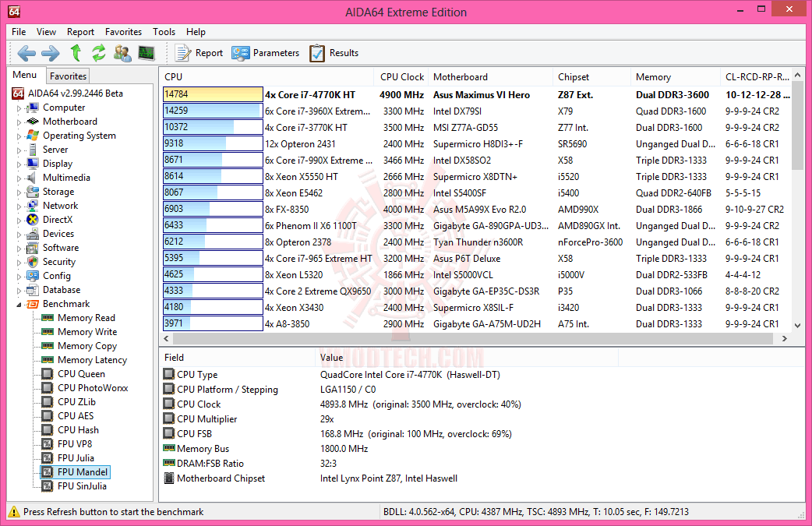Select the Config icon in tree
Viewport: 812px width, 526px height.
coord(33,275)
